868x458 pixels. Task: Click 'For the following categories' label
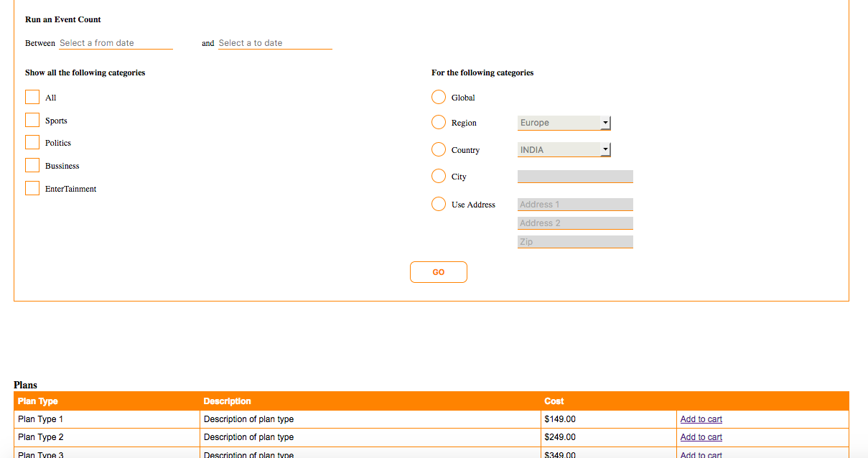tap(482, 73)
